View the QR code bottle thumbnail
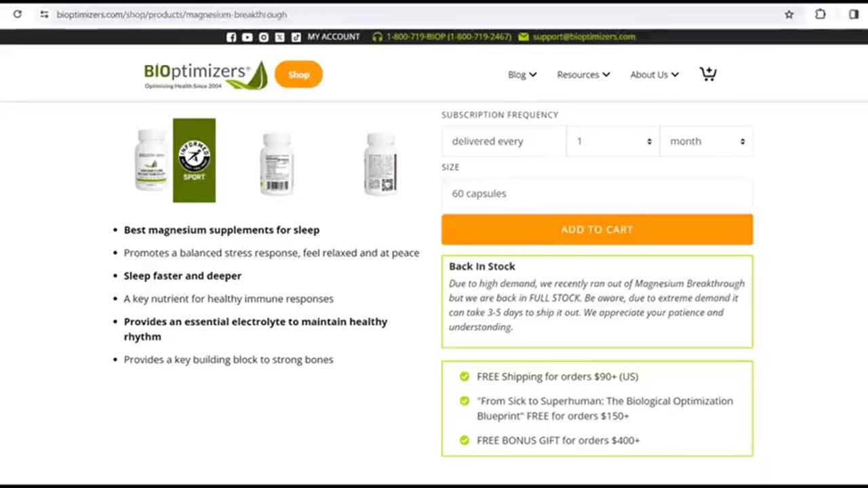Viewport: 868px width, 488px height. [380, 164]
